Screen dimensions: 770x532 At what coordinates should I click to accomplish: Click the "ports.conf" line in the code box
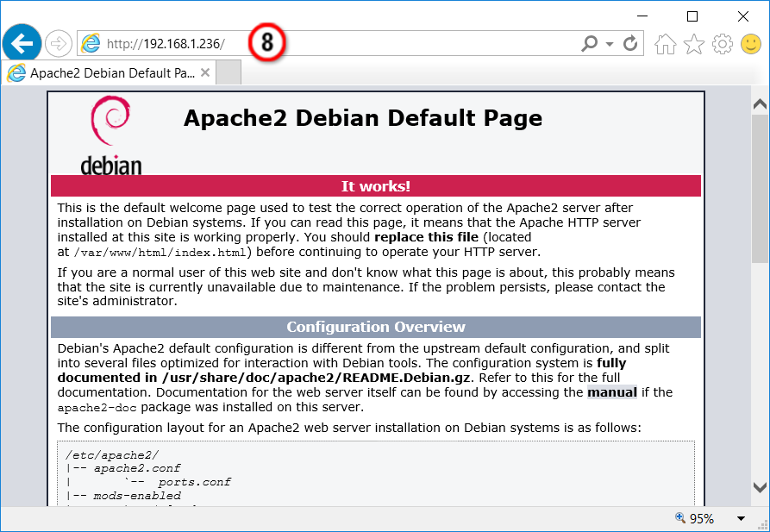[194, 482]
